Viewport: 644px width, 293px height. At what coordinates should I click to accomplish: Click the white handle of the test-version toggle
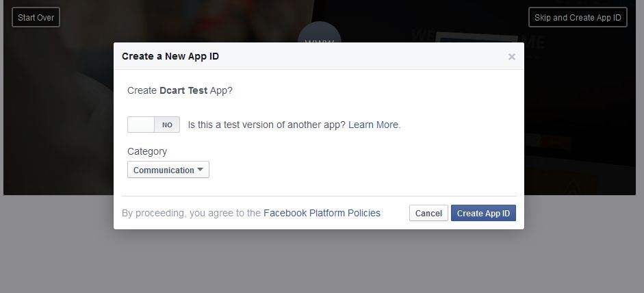pos(141,125)
